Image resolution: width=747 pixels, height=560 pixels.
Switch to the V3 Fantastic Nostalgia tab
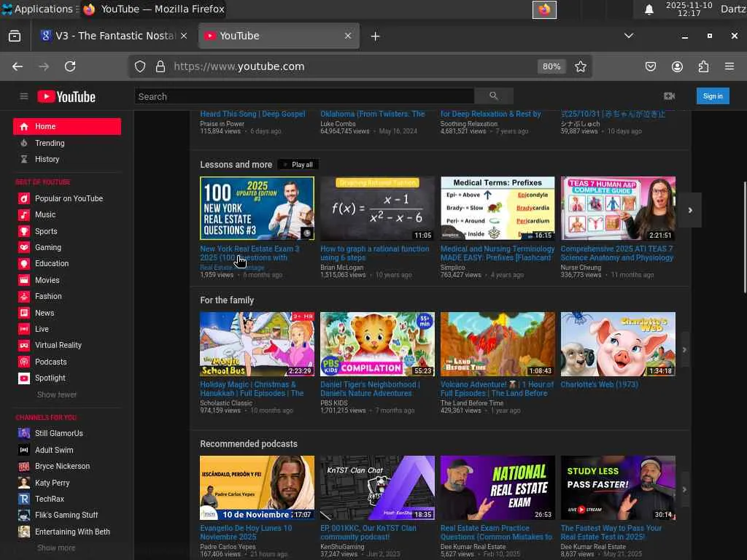coord(113,36)
